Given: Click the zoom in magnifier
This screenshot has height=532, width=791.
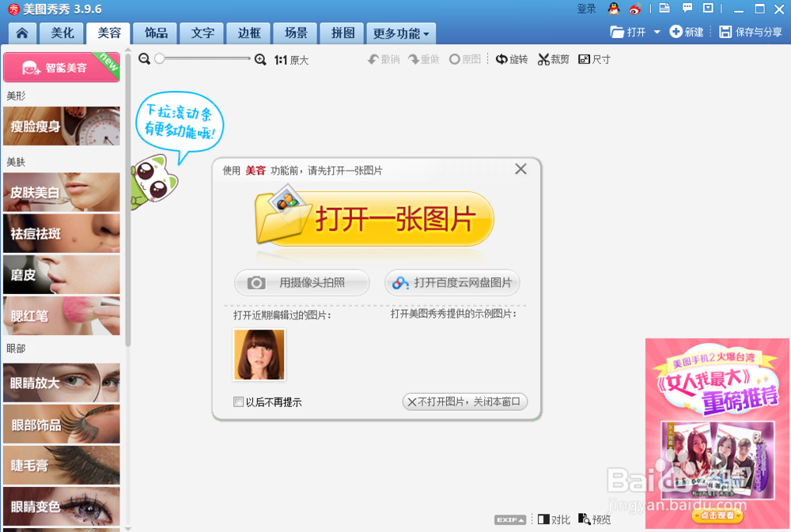Looking at the screenshot, I should (x=260, y=59).
